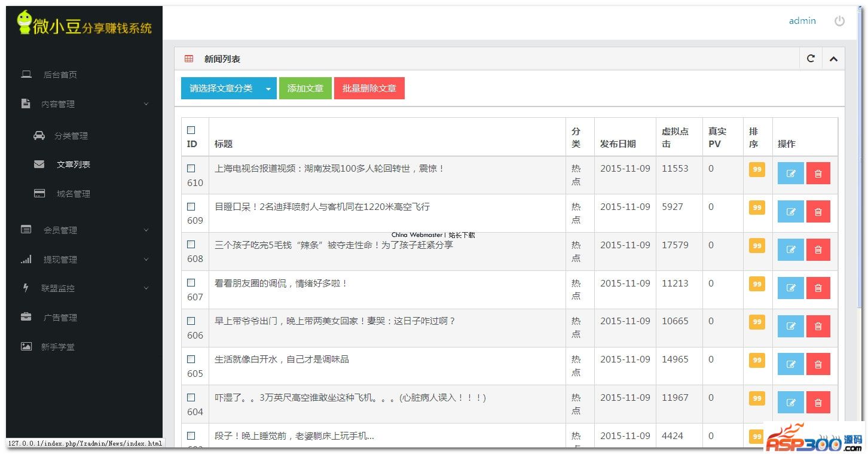Collapse the 新闻列表 panel with chevron
Image resolution: width=868 pixels, height=454 pixels.
pos(833,59)
